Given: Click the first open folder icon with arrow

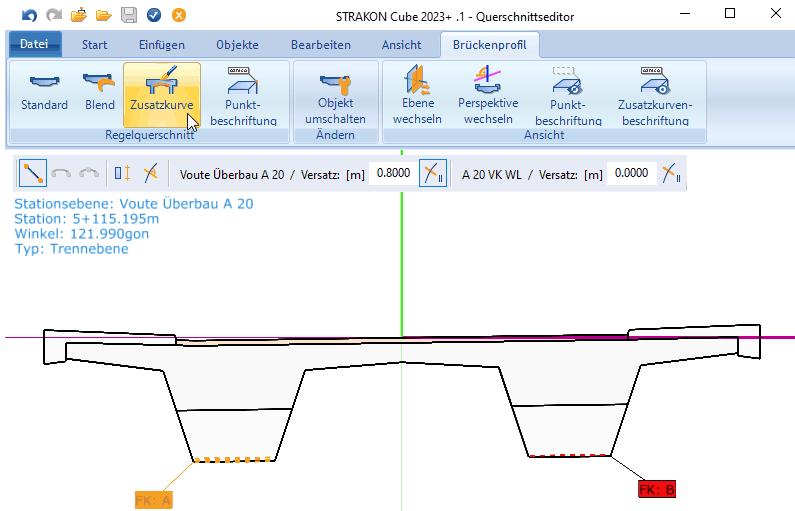Looking at the screenshot, I should coord(79,15).
